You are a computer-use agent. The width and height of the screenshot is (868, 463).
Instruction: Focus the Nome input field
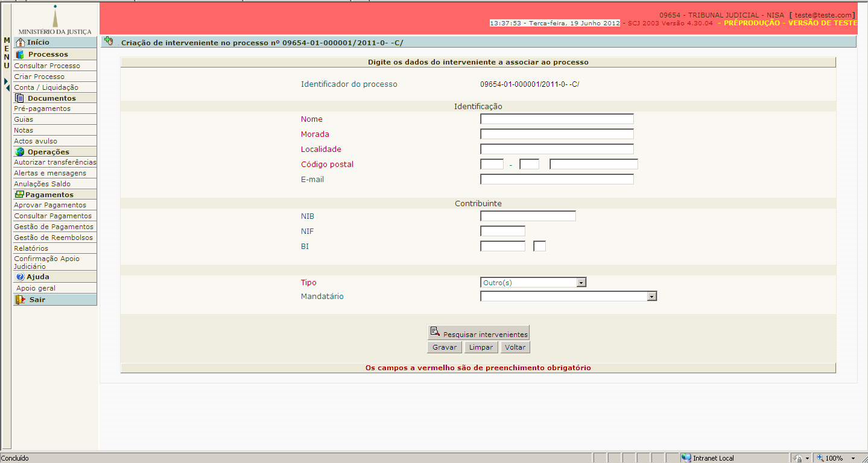557,119
